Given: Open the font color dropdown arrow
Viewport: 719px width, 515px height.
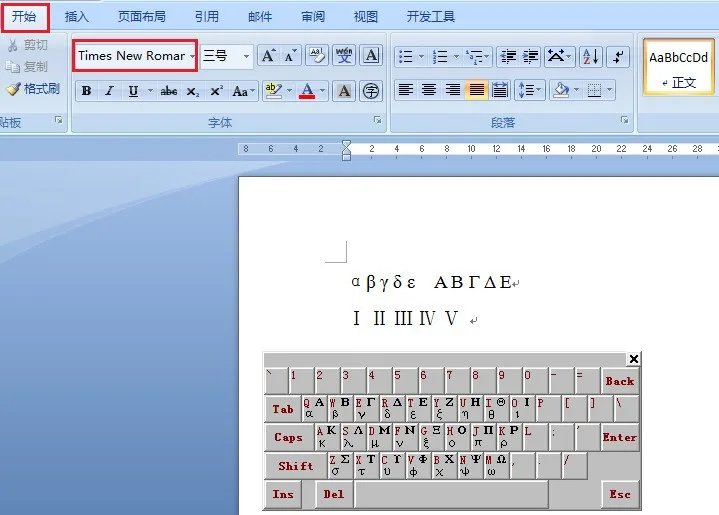Looking at the screenshot, I should click(323, 91).
